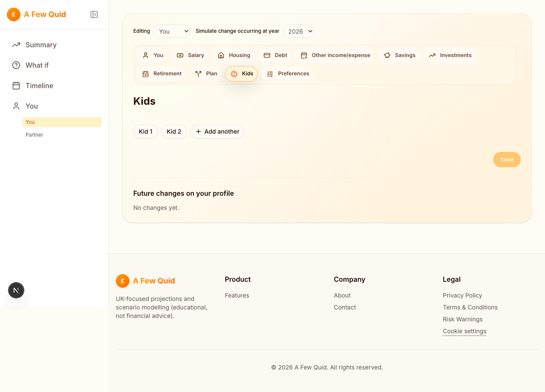Select Partner in the sidebar

click(x=34, y=135)
